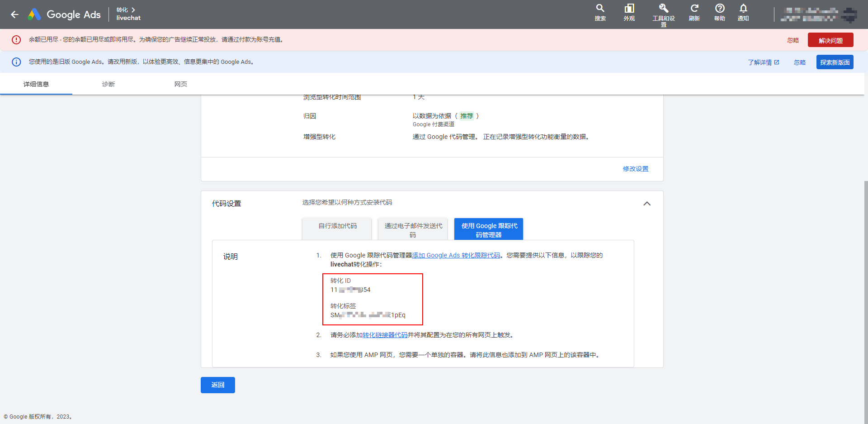This screenshot has height=424, width=868.
Task: Click the red 解决问题 button
Action: [830, 40]
